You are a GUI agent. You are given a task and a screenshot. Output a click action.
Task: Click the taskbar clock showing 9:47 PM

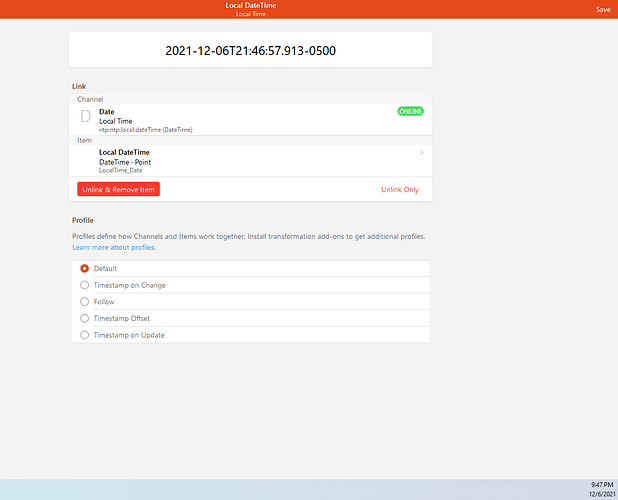[602, 485]
